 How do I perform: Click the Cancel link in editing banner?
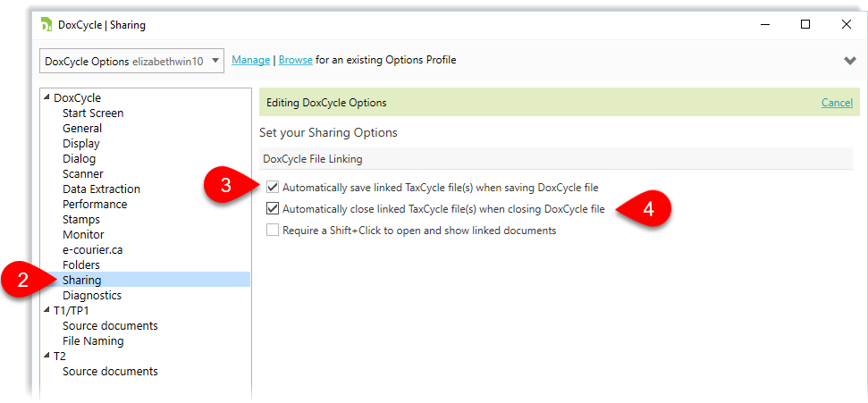(x=837, y=103)
